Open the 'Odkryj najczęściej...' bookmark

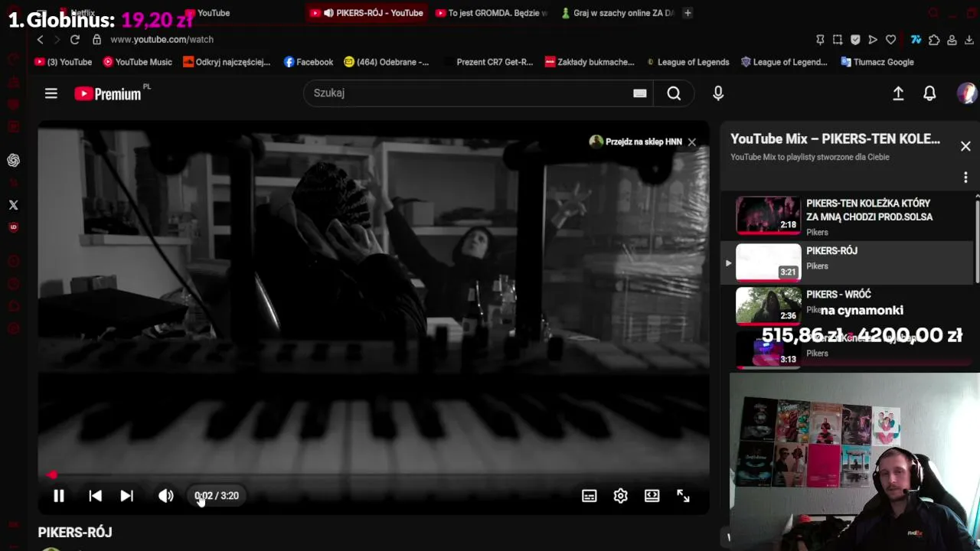[227, 62]
